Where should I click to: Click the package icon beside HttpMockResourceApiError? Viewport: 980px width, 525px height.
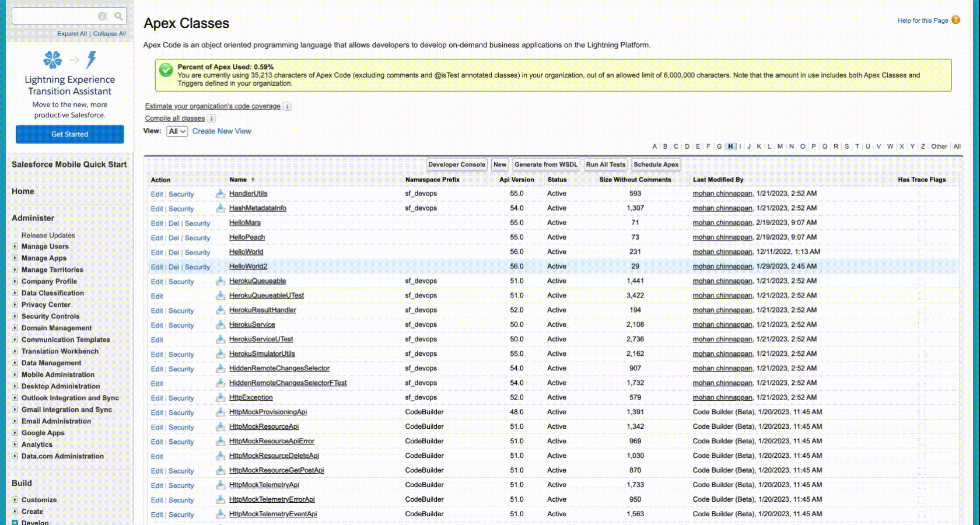220,441
